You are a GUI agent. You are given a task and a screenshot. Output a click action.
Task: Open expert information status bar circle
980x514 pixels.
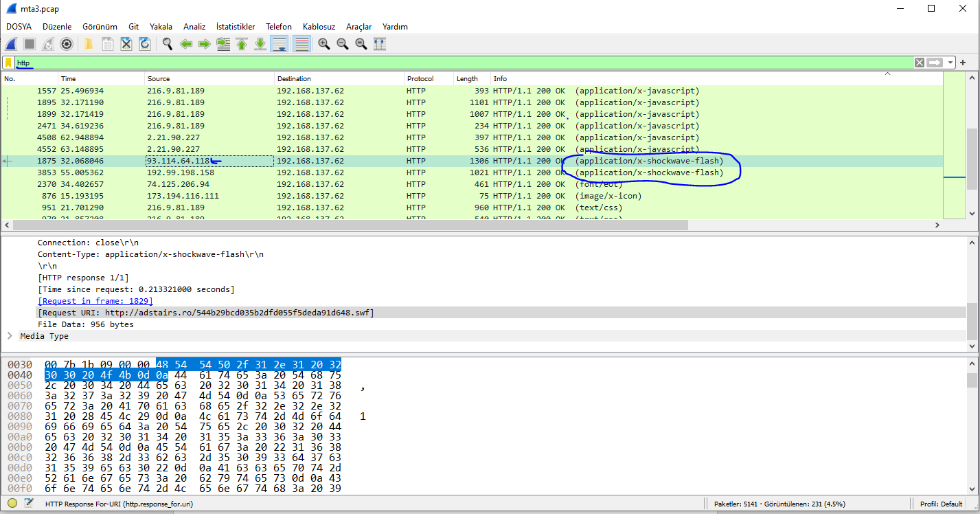tap(12, 504)
